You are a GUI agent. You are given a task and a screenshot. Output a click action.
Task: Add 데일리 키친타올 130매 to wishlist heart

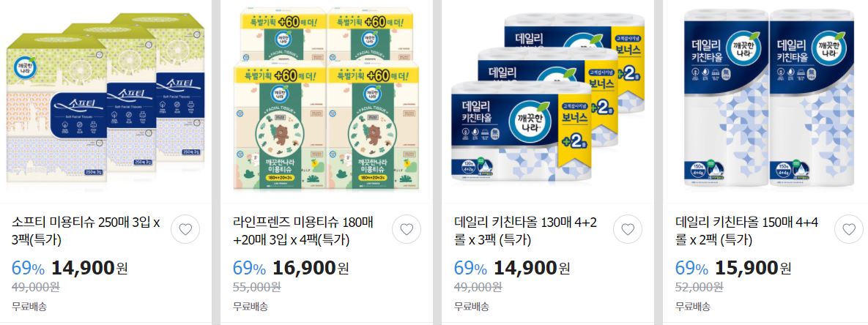pyautogui.click(x=628, y=229)
